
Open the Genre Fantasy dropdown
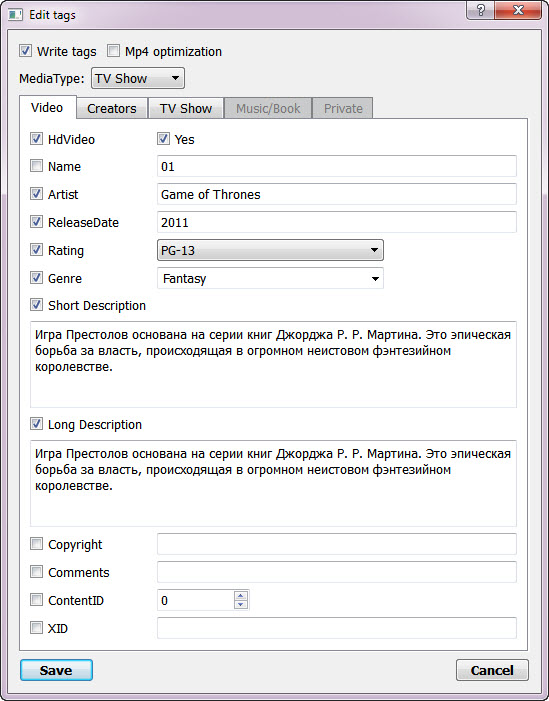tap(270, 279)
